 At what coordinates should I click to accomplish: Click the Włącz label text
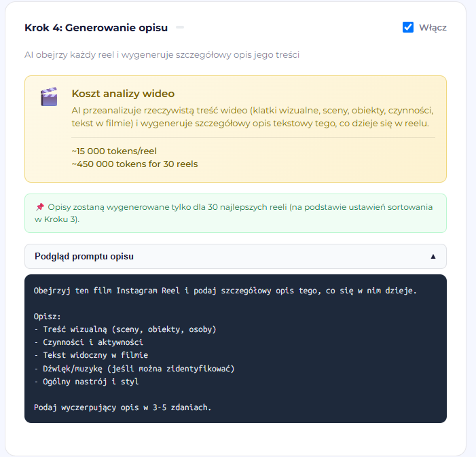[x=433, y=28]
